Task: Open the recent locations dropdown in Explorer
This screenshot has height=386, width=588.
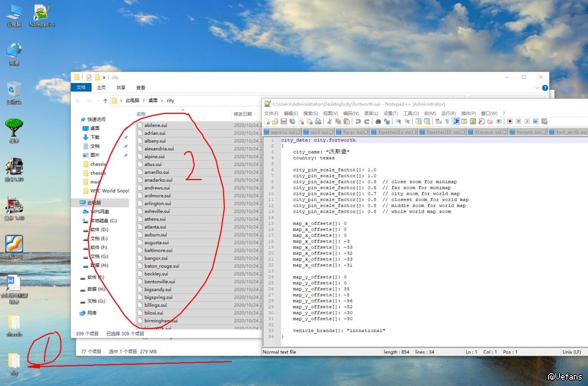Action: coord(97,101)
